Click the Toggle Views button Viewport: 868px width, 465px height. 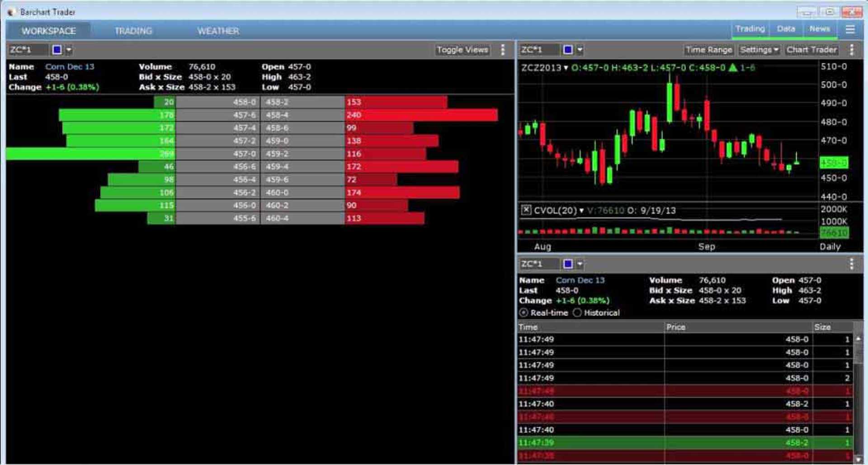462,50
